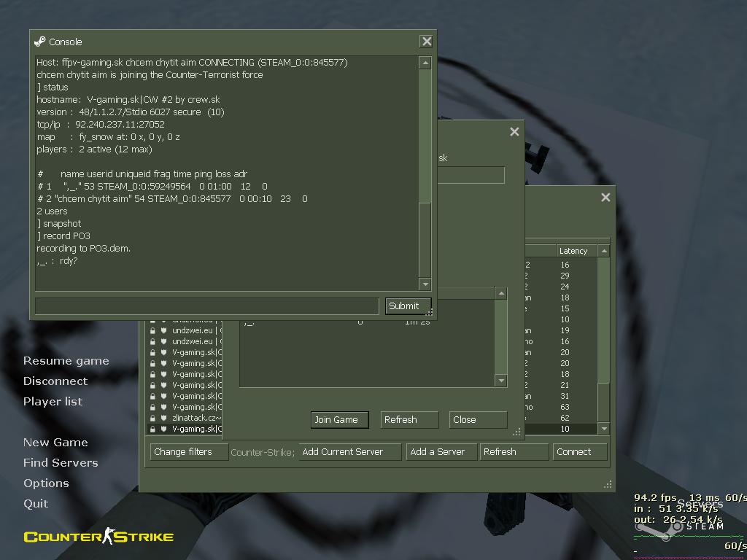Click the lock icon on the undzwei.eu row with latency 19
The height and width of the screenshot is (560, 747).
click(x=152, y=330)
